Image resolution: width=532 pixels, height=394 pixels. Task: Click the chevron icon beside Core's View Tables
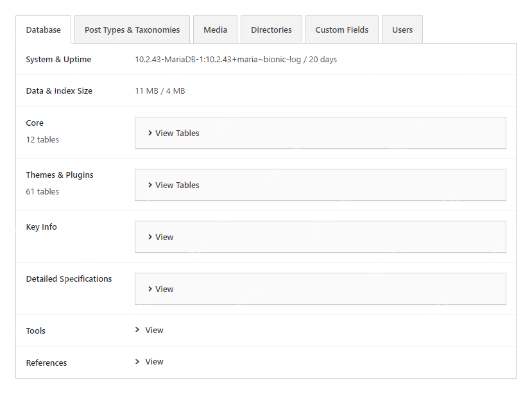click(x=150, y=133)
